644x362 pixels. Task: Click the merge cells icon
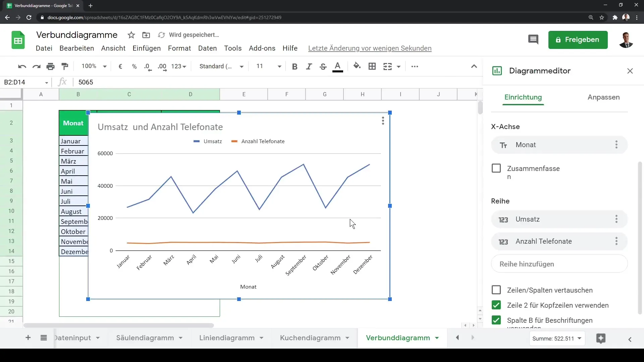[387, 66]
